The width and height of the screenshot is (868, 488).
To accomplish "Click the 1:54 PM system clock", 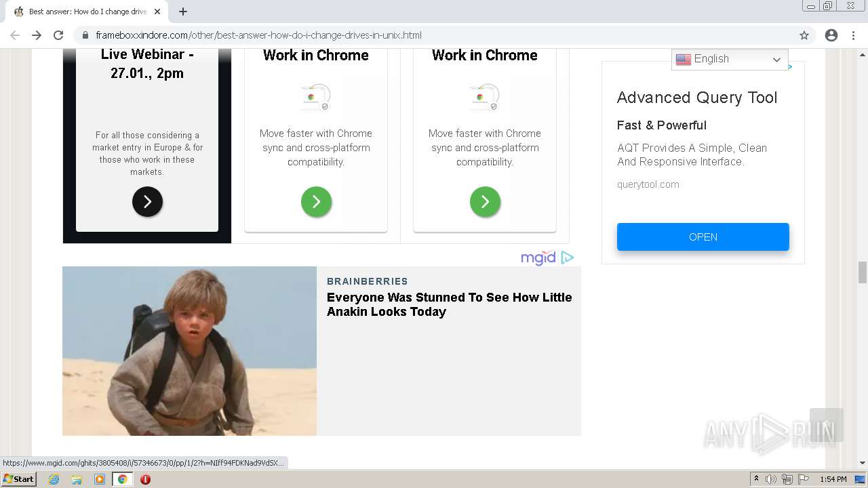I will point(833,479).
